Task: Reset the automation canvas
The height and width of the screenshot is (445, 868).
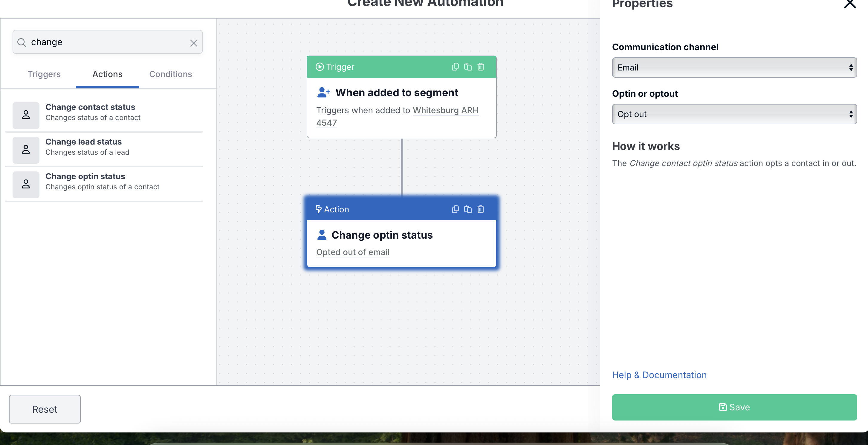Action: (x=45, y=409)
